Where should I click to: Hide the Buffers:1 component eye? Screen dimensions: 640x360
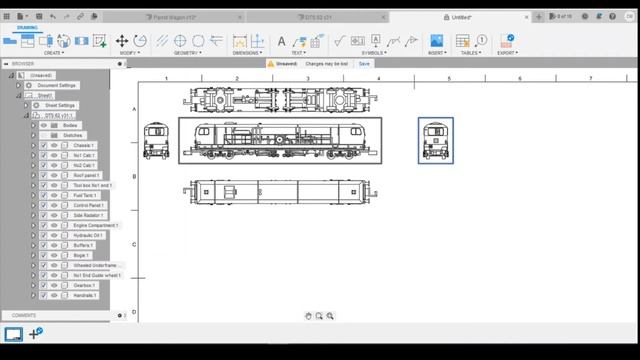(54, 245)
